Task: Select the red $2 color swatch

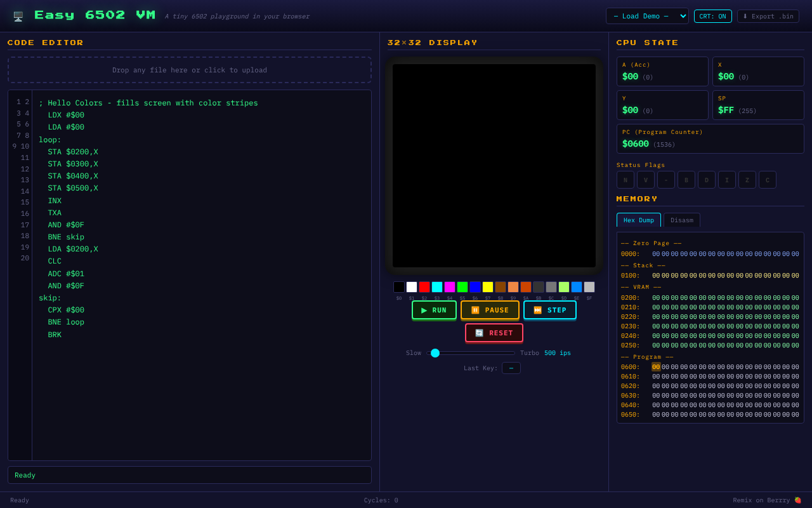Action: pyautogui.click(x=423, y=286)
